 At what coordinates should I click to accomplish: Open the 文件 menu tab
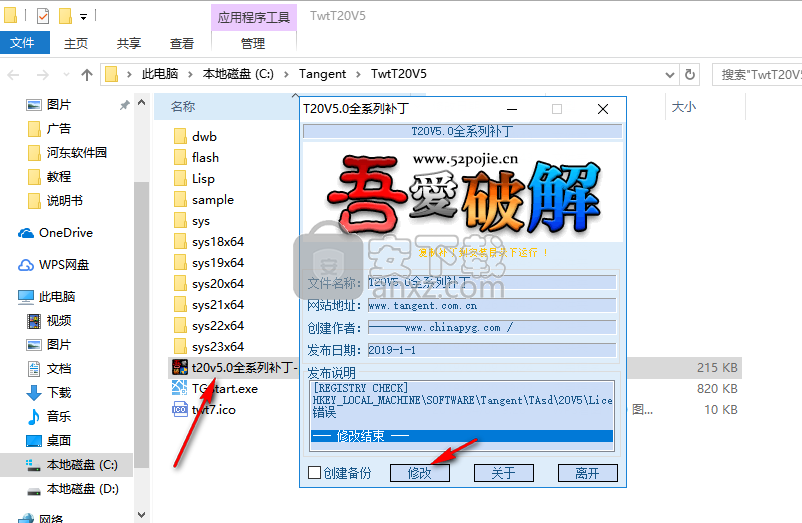[x=23, y=43]
